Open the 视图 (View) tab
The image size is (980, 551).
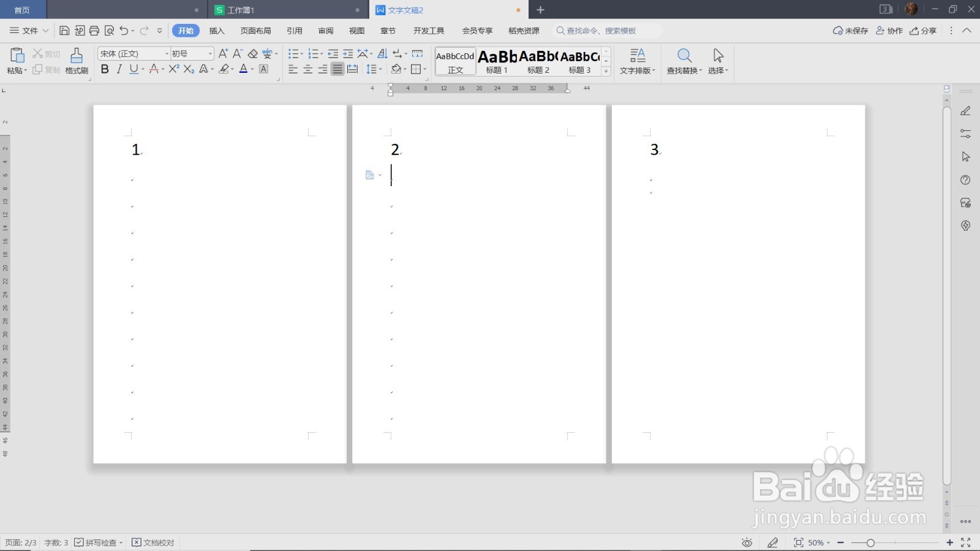coord(356,31)
